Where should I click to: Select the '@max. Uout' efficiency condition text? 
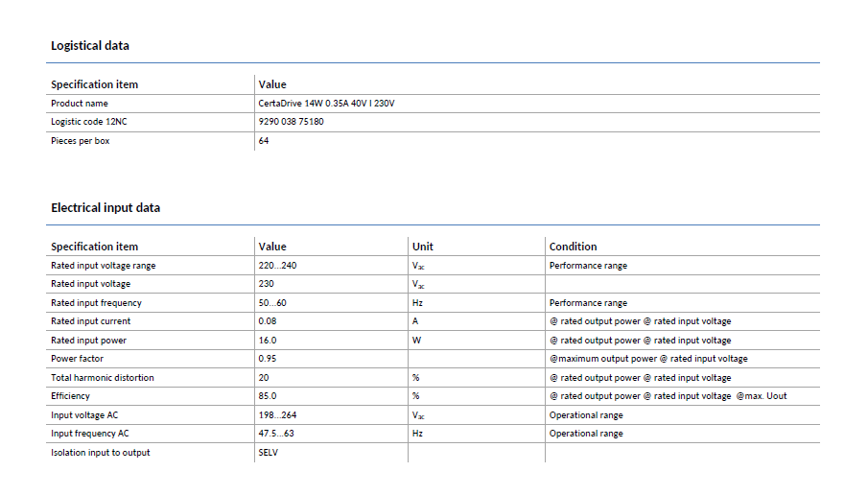[x=762, y=396]
